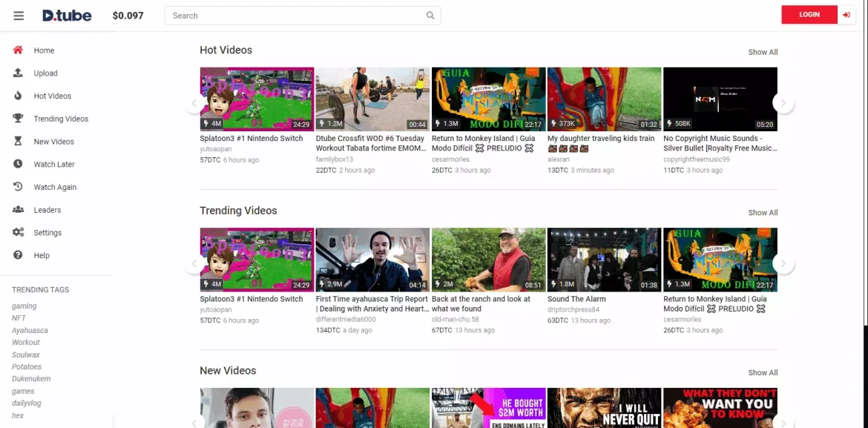Click the Settings gears icon
Viewport: 868px width, 428px height.
[x=19, y=232]
